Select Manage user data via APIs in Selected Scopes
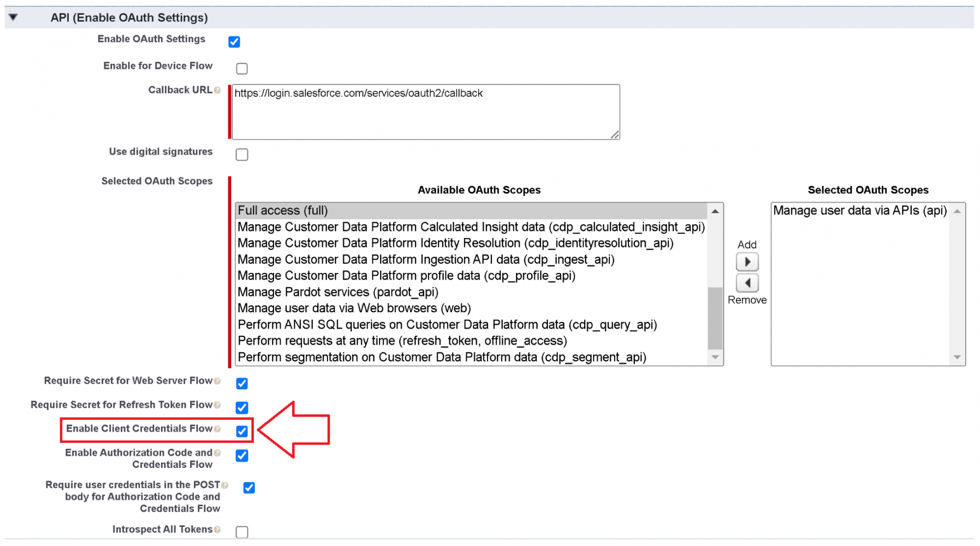 point(860,211)
